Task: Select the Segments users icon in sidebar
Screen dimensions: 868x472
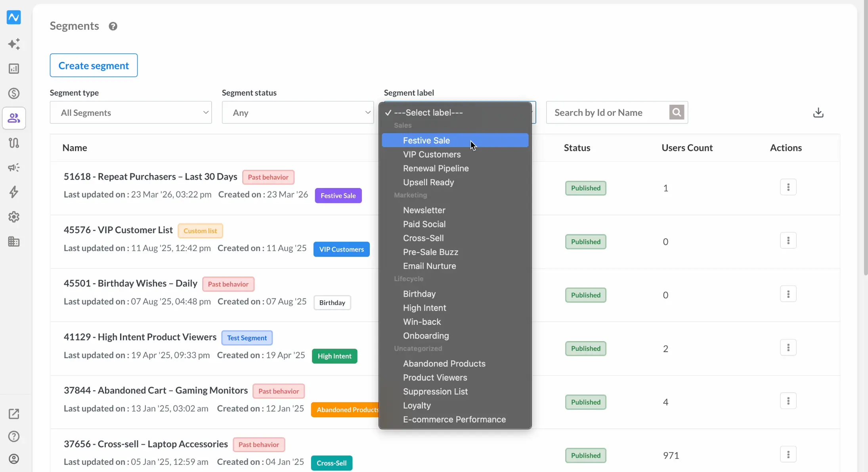Action: 14,118
